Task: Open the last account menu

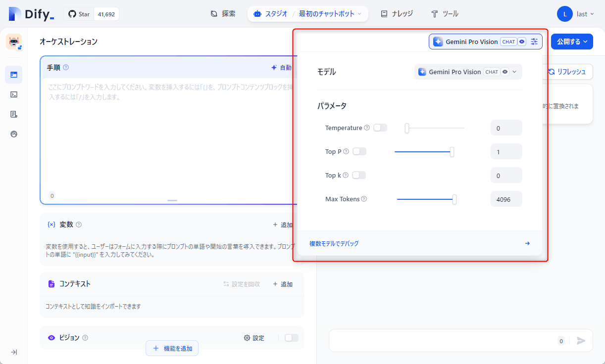Action: pyautogui.click(x=585, y=14)
